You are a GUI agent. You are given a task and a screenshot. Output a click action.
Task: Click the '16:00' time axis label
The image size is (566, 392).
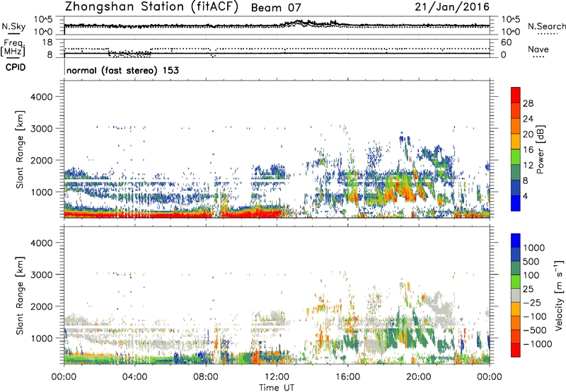click(x=347, y=377)
